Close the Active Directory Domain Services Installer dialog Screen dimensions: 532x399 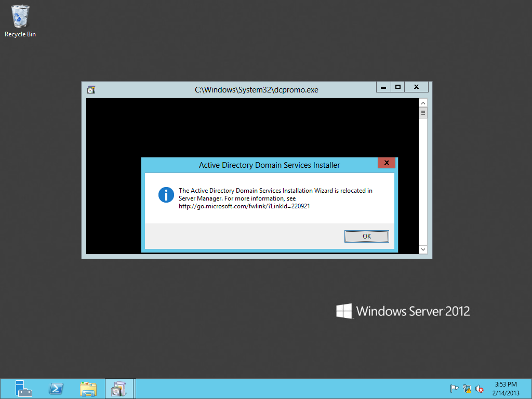[x=386, y=164]
